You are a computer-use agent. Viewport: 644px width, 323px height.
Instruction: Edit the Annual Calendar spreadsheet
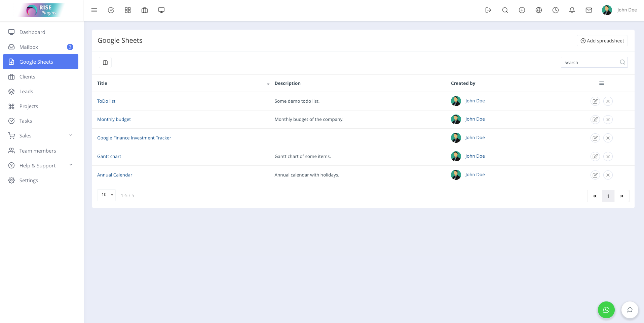point(595,175)
